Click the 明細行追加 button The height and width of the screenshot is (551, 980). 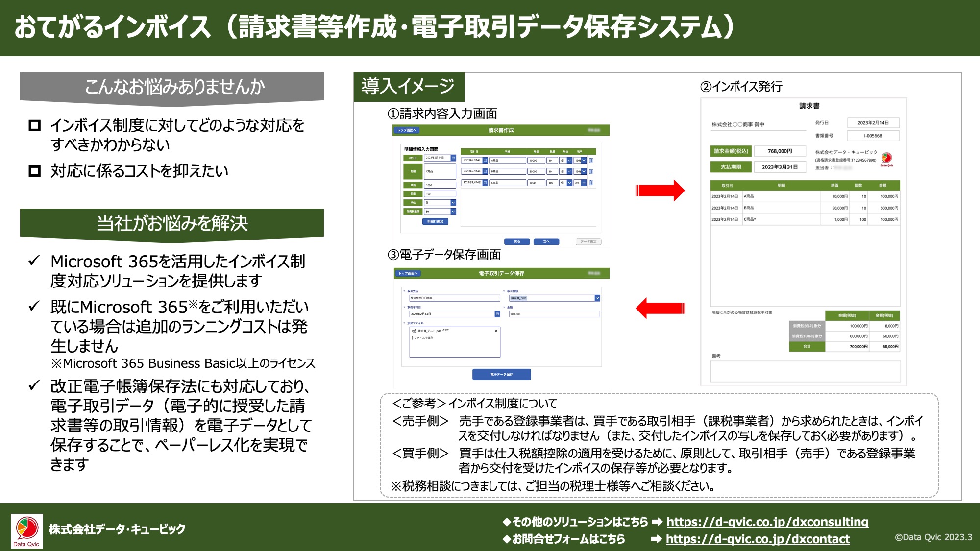pyautogui.click(x=435, y=222)
